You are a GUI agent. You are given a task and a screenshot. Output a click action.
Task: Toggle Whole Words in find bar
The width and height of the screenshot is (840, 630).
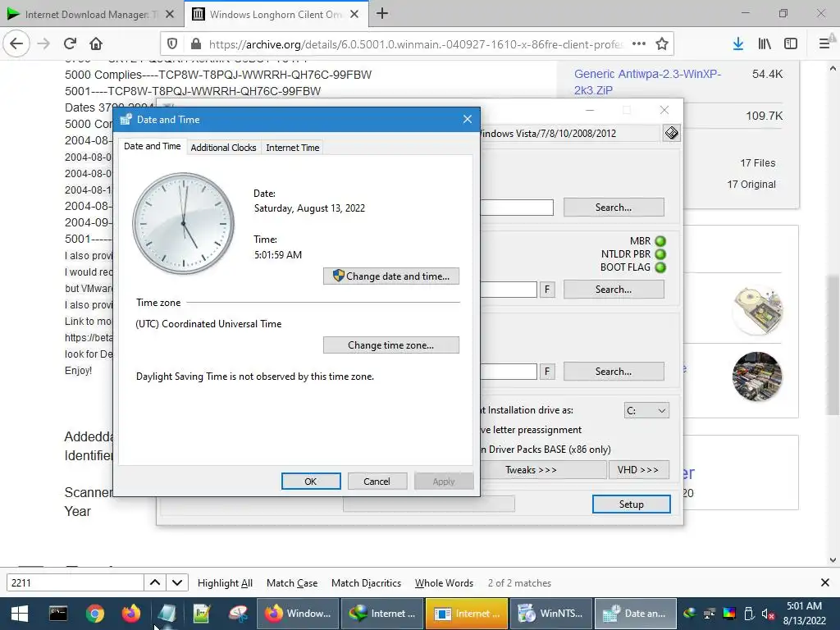coord(444,583)
